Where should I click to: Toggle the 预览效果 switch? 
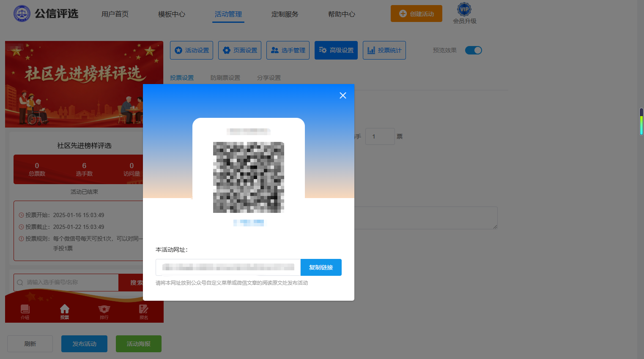tap(474, 50)
